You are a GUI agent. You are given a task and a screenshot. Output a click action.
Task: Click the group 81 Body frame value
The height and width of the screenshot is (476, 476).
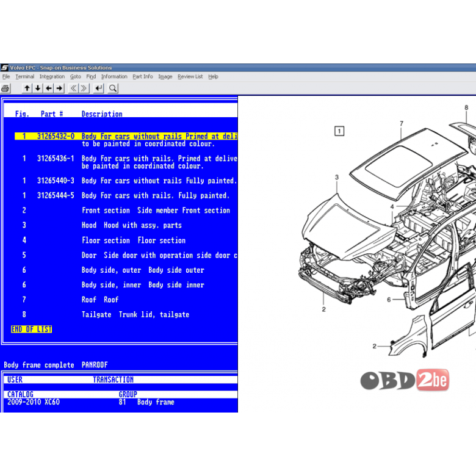point(146,402)
